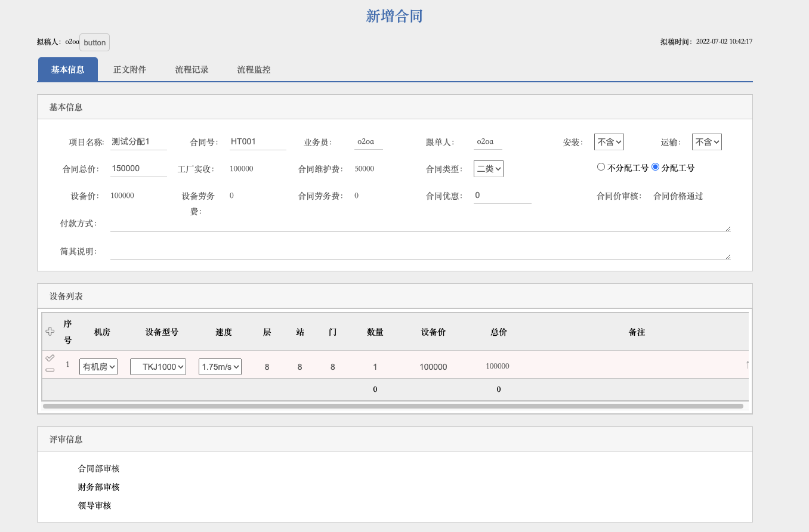The image size is (809, 532).
Task: Click the plus icon to add equipment row
Action: tap(50, 331)
